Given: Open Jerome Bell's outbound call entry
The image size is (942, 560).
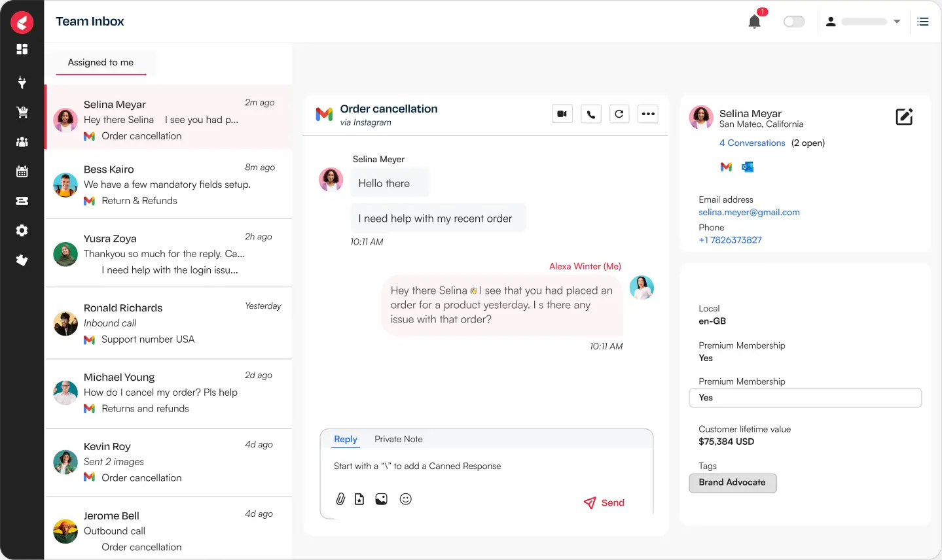Looking at the screenshot, I should pyautogui.click(x=168, y=529).
